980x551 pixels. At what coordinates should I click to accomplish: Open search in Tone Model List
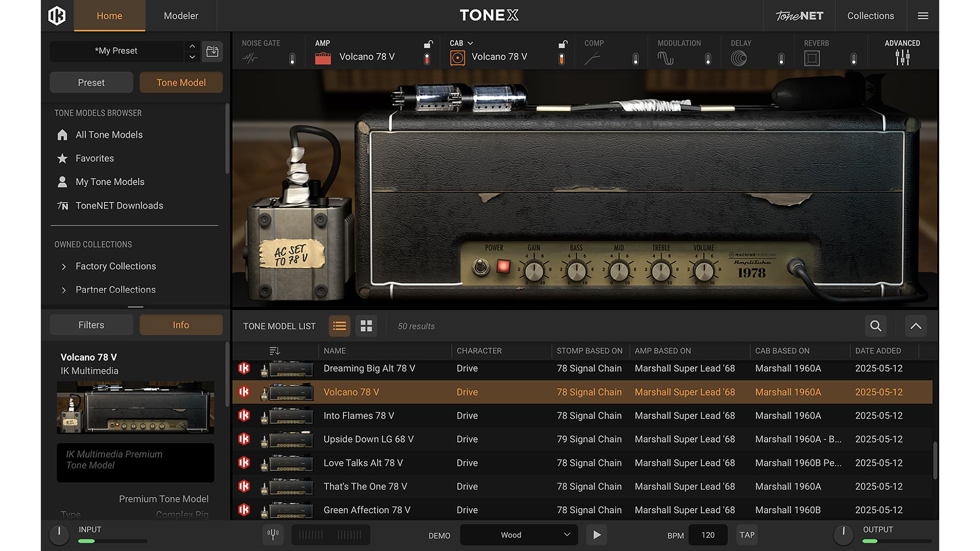(875, 326)
